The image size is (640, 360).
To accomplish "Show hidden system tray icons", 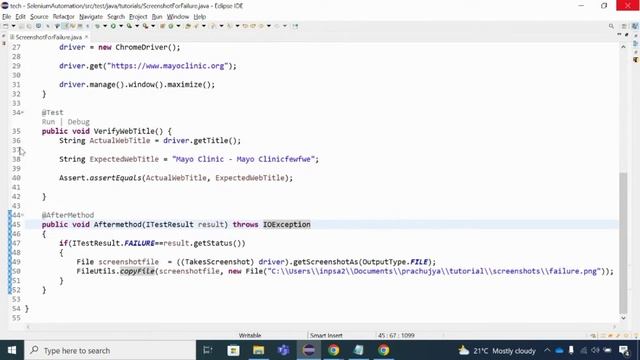I will click(547, 351).
